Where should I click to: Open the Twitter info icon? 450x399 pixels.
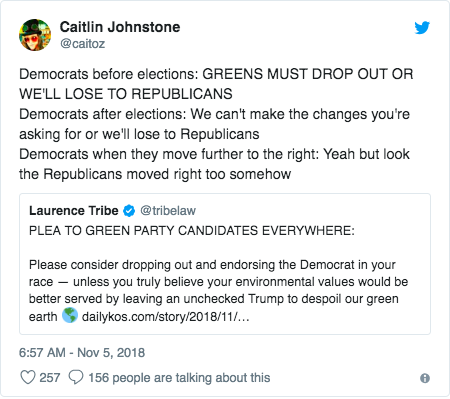tap(425, 378)
